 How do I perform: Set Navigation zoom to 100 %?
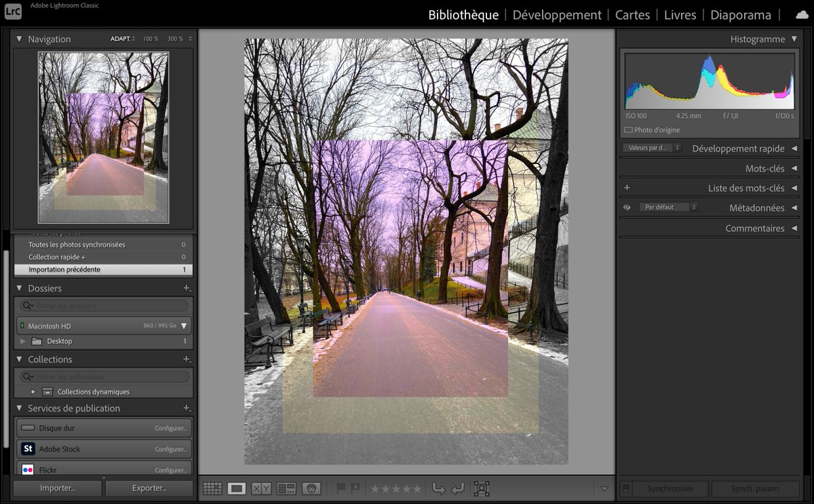pos(151,39)
